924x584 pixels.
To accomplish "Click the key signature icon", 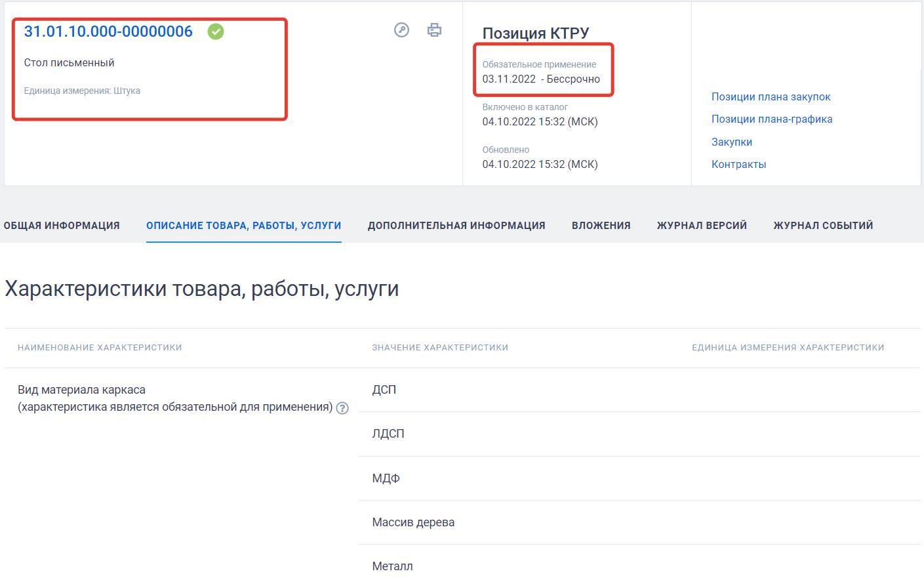I will click(401, 30).
